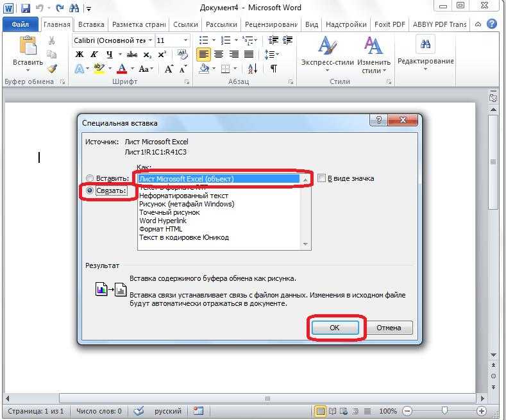Apply Subscript formatting
The height and width of the screenshot is (420, 506).
(147, 55)
